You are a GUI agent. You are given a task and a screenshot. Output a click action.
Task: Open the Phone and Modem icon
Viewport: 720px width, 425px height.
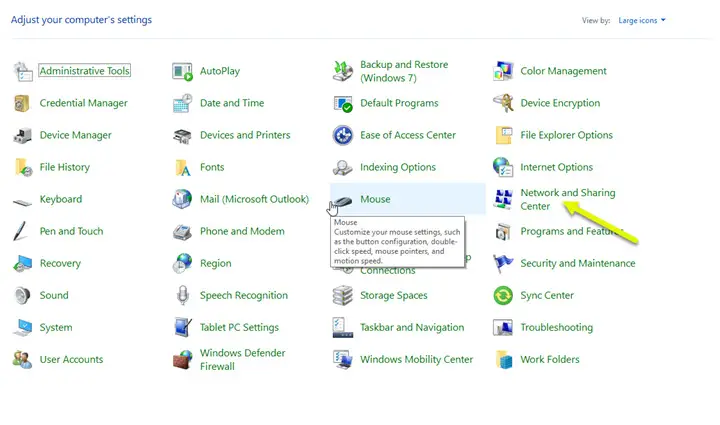pos(182,232)
